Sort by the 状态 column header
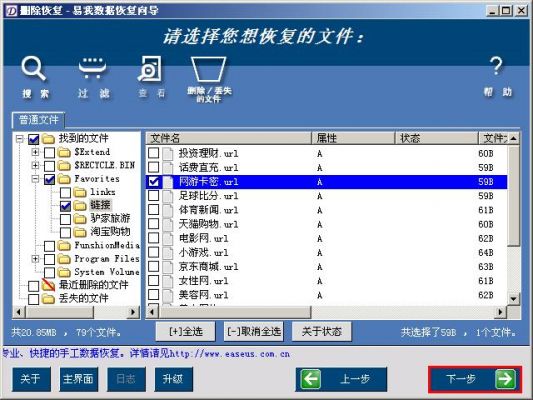The width and height of the screenshot is (533, 400). 436,138
